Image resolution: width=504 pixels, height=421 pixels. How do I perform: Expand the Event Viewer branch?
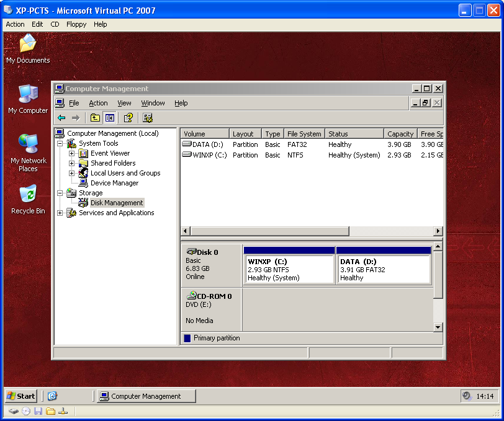(71, 154)
